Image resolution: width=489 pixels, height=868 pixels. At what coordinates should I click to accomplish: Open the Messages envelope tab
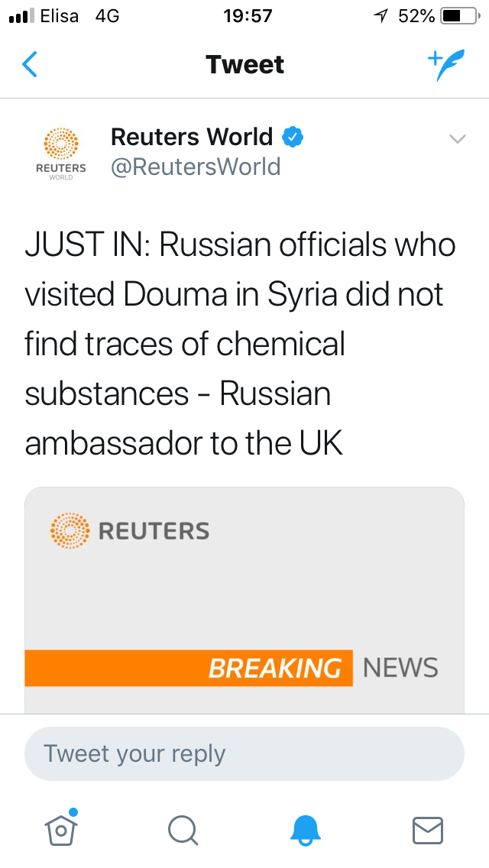click(x=428, y=829)
